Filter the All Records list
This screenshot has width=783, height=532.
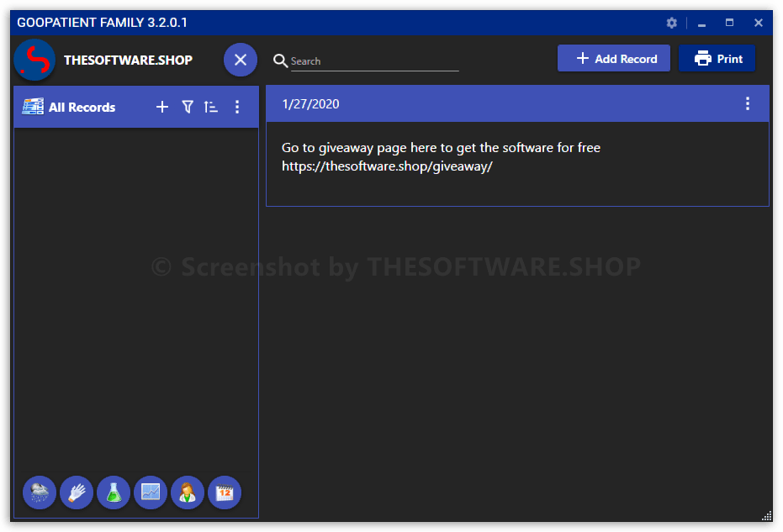[x=188, y=107]
